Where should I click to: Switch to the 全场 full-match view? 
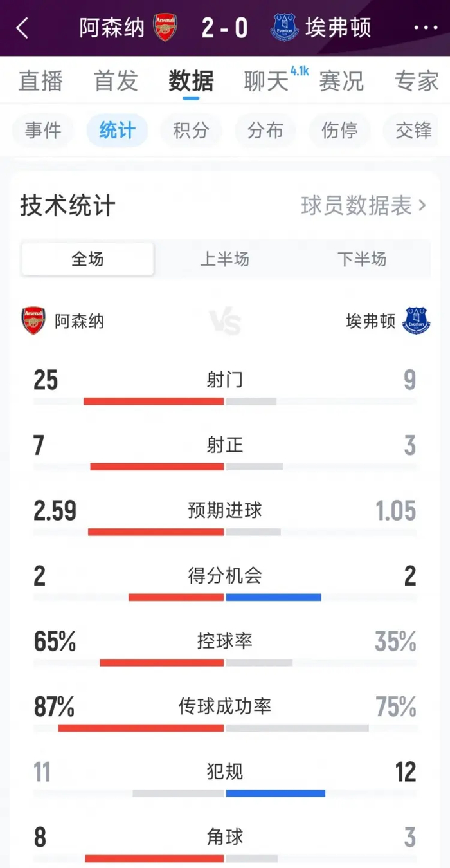point(87,259)
